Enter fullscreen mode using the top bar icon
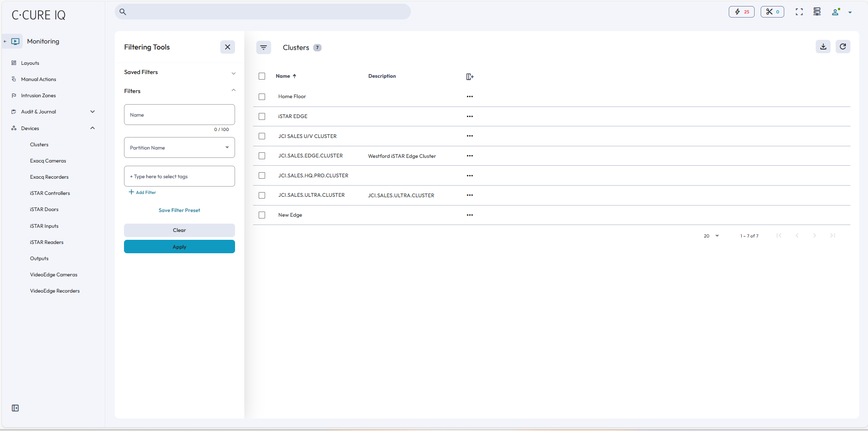 [x=799, y=12]
